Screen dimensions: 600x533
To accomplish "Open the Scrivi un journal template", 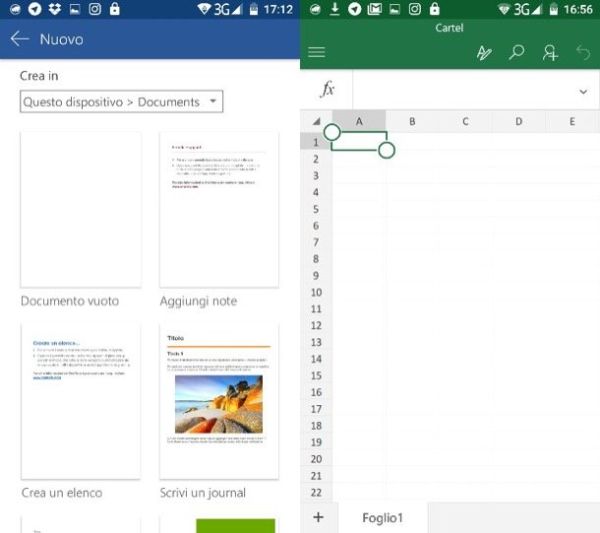I will pos(219,400).
